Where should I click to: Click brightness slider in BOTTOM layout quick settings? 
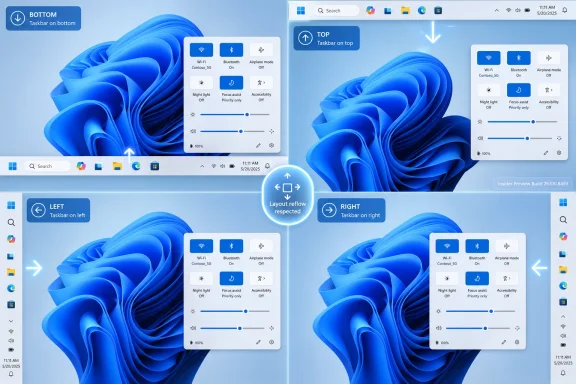[x=235, y=115]
